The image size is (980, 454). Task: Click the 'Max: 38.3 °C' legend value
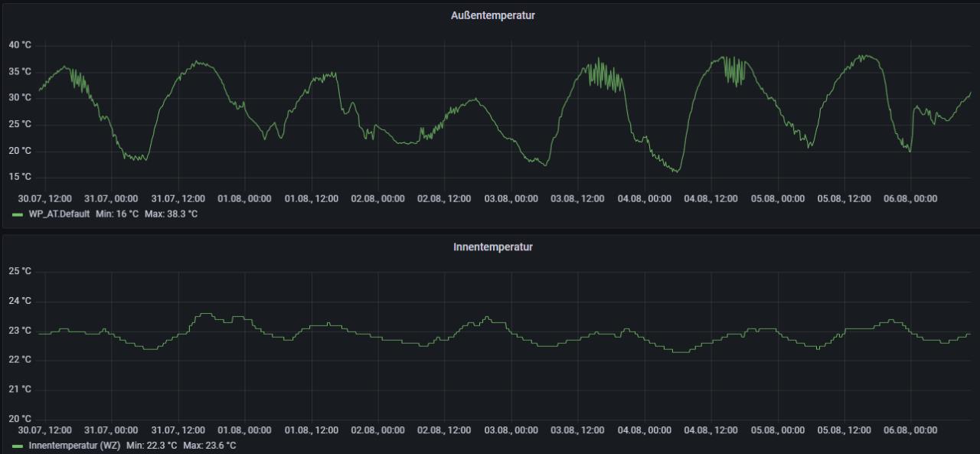(x=171, y=214)
